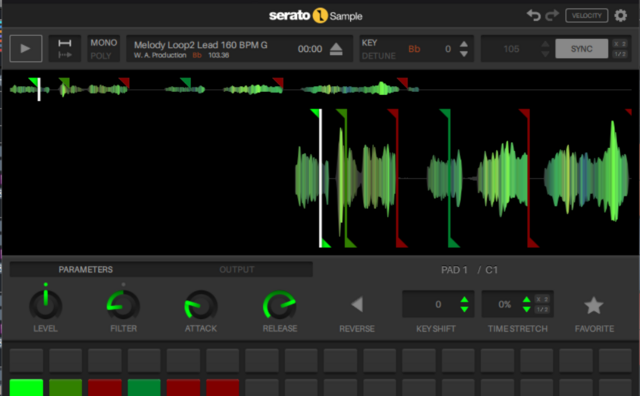The image size is (640, 396).
Task: Open the PARAMETERS tab
Action: [x=85, y=269]
